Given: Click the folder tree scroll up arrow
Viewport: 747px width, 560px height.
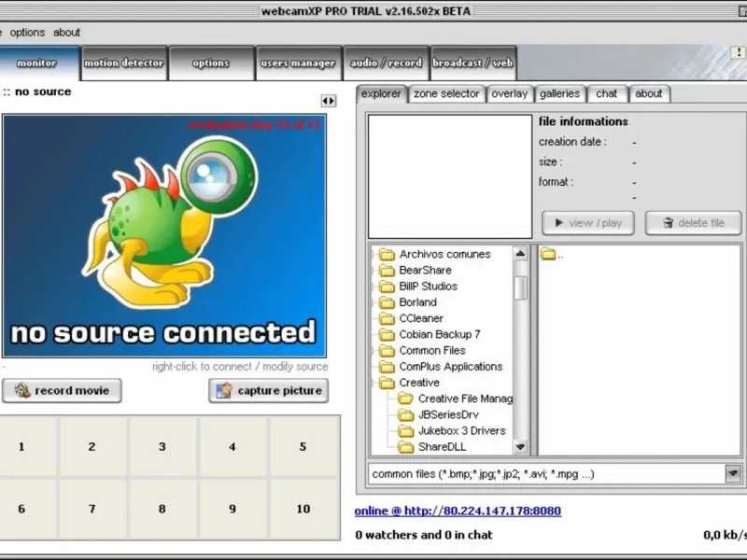Looking at the screenshot, I should [x=520, y=254].
